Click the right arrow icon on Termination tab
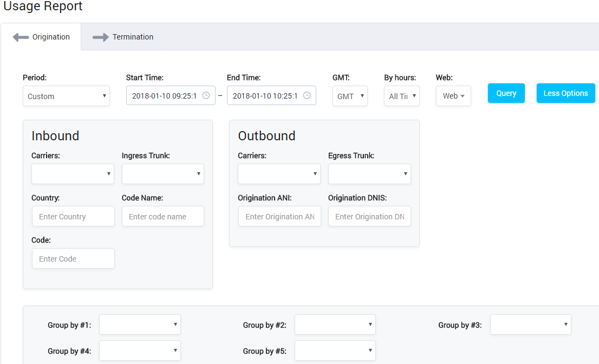 pos(100,36)
